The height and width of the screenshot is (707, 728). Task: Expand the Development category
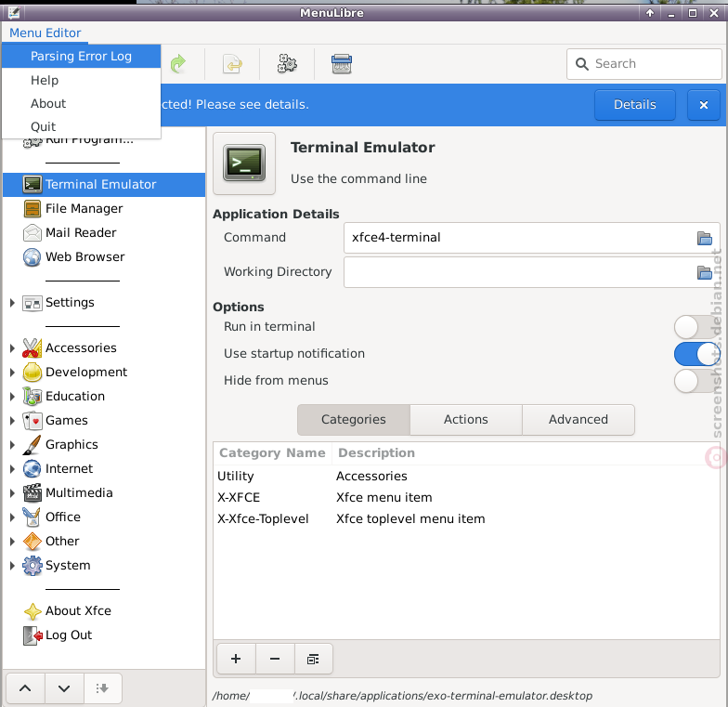[x=13, y=372]
